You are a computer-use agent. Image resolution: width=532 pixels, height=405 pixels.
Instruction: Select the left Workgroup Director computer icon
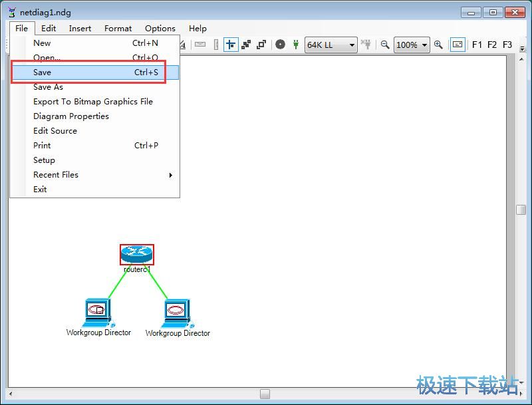tap(98, 313)
